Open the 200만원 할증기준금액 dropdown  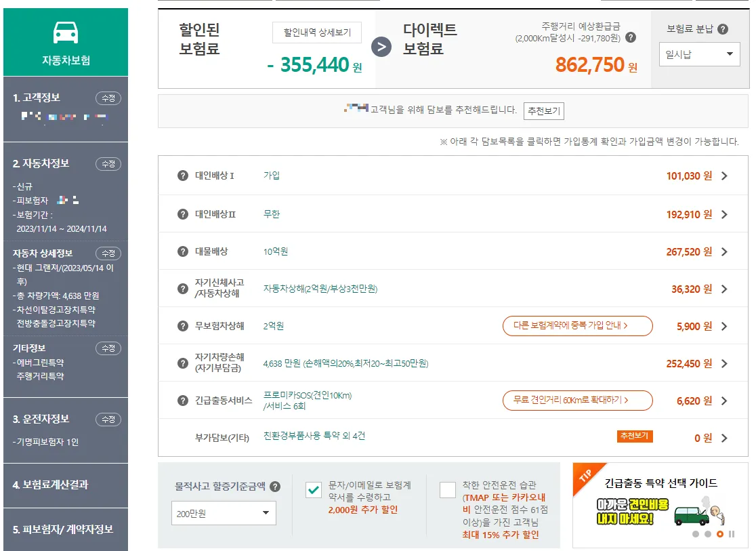click(224, 513)
